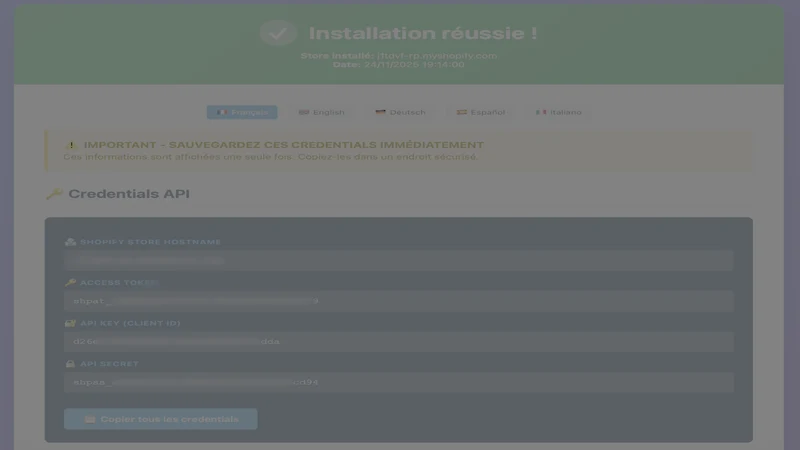Viewport: 800px width, 450px height.
Task: Click the 'IMPORTANT - SAUVEGARDEZ CES CREDENTIALS' text
Action: pyautogui.click(x=284, y=145)
